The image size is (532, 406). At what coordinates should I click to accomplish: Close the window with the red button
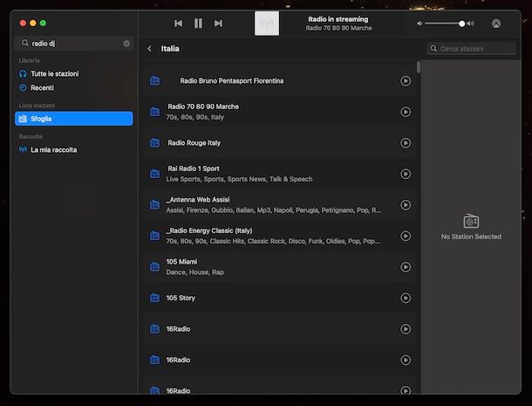point(23,23)
